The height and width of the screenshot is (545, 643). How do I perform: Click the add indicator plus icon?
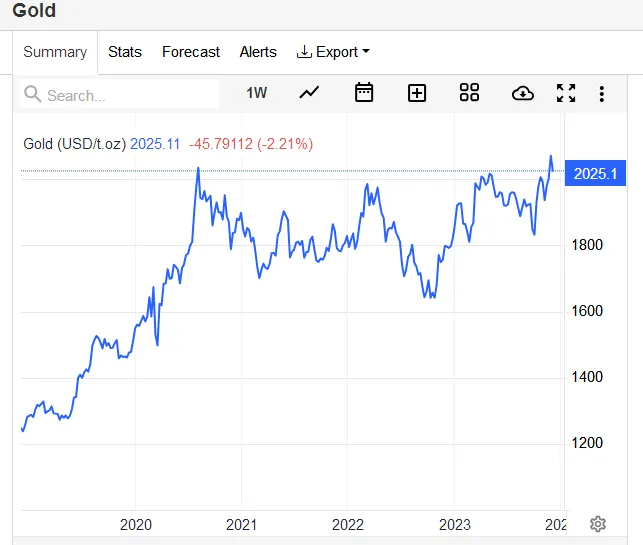[x=417, y=93]
